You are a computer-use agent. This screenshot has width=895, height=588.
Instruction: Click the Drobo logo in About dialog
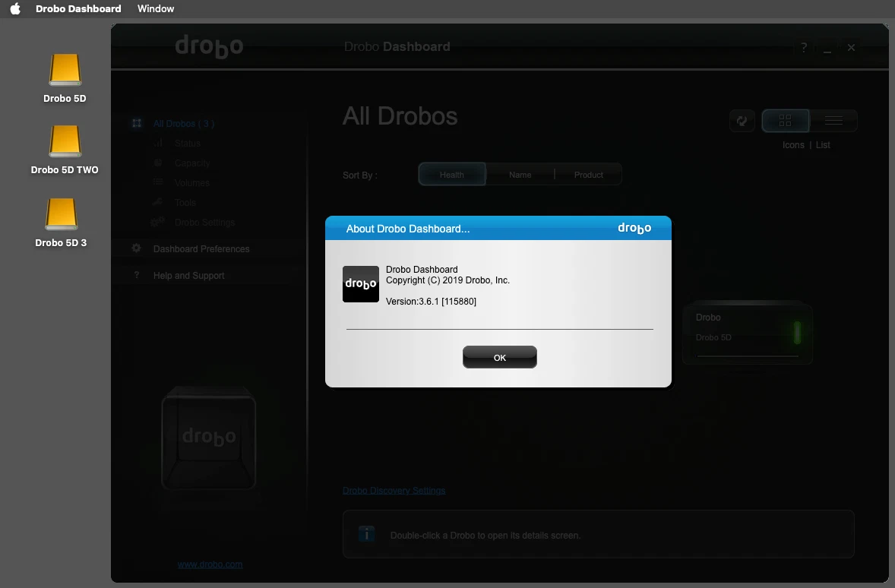click(361, 283)
